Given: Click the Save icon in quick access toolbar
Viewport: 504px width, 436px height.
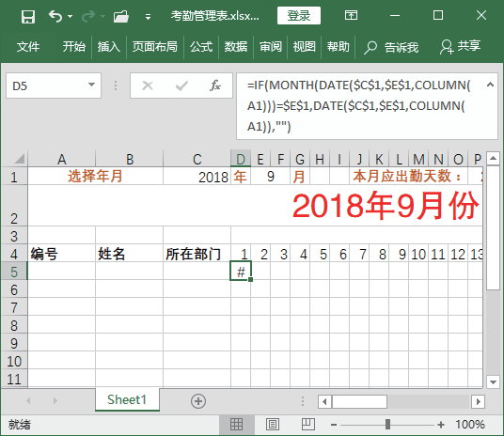Looking at the screenshot, I should pos(28,16).
